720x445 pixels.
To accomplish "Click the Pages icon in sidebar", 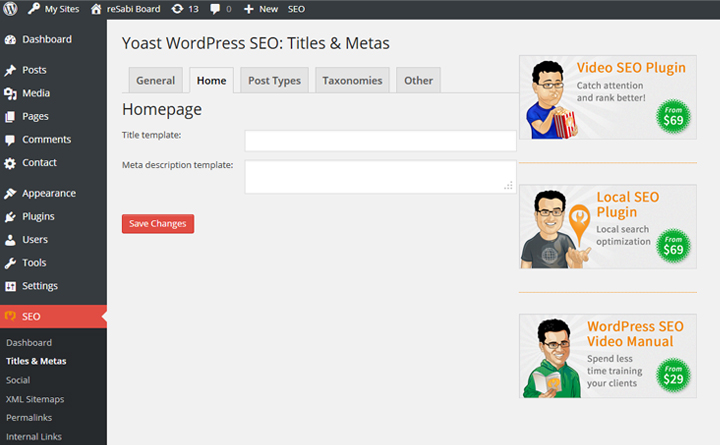I will tap(10, 117).
